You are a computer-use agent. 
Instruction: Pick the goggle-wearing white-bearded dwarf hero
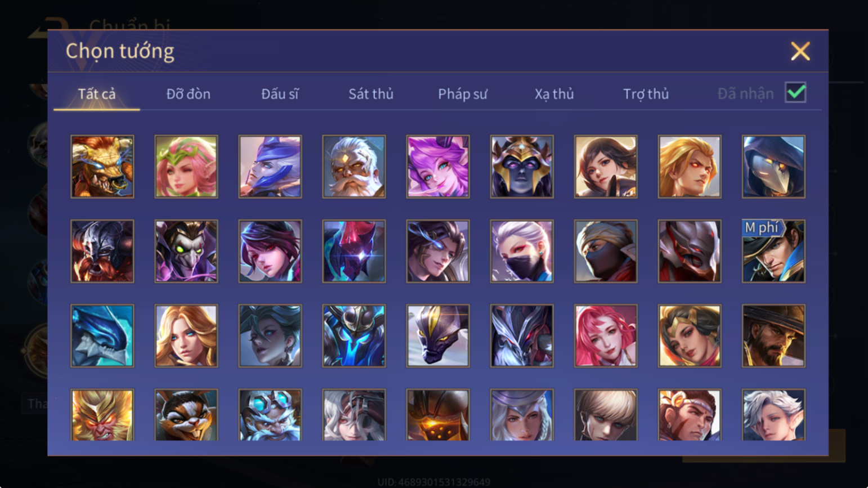(x=270, y=415)
